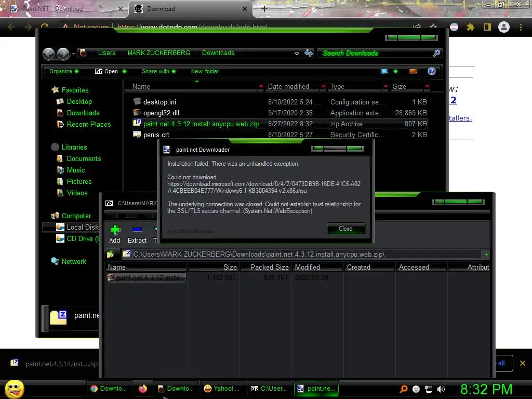Toggle the preview pane icon in Explorer
Image resolution: width=532 pixels, height=399 pixels.
pyautogui.click(x=413, y=71)
